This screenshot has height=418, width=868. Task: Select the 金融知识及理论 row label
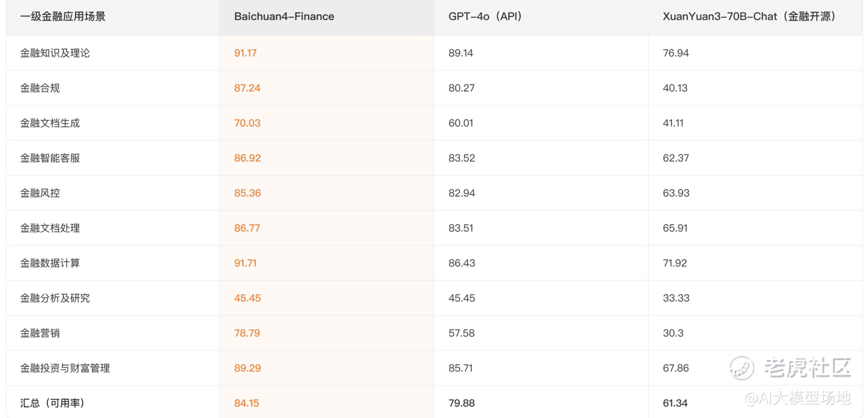pyautogui.click(x=55, y=53)
